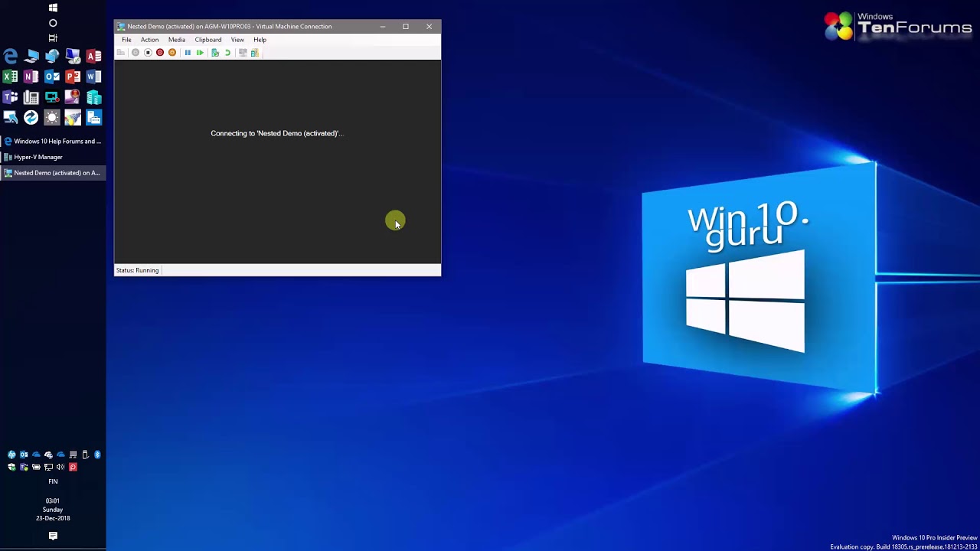Maximize the Virtual Machine Connection window

[x=406, y=27]
